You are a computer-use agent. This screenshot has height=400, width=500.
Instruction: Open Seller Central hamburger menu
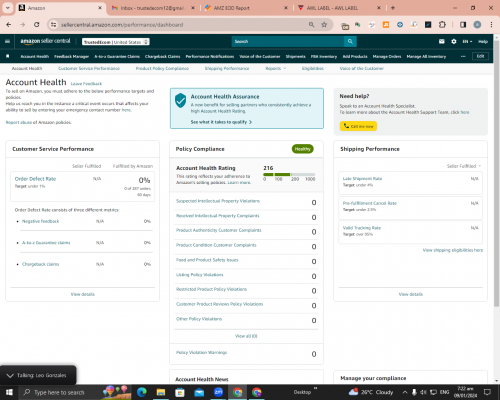pyautogui.click(x=7, y=41)
